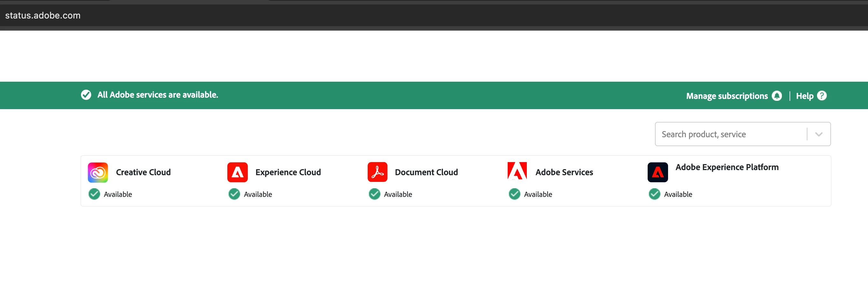The width and height of the screenshot is (868, 291).
Task: Click the Experience Cloud red icon
Action: tap(237, 172)
